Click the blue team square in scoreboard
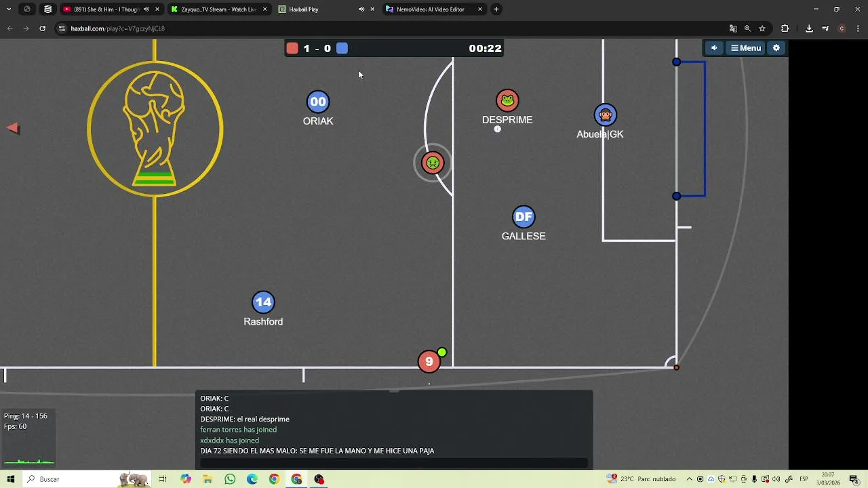Viewport: 868px width, 488px height. [342, 48]
